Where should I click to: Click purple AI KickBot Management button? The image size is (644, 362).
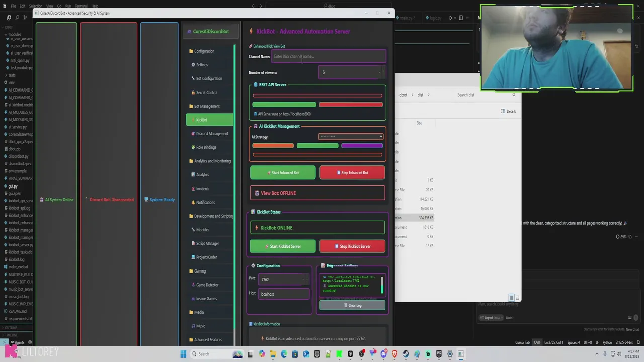tap(362, 146)
